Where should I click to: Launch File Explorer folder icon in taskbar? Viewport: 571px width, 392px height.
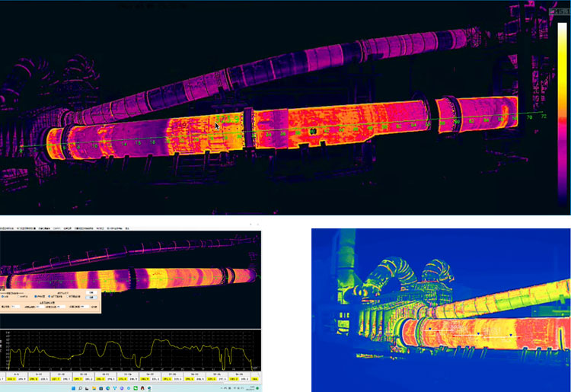[x=94, y=388]
